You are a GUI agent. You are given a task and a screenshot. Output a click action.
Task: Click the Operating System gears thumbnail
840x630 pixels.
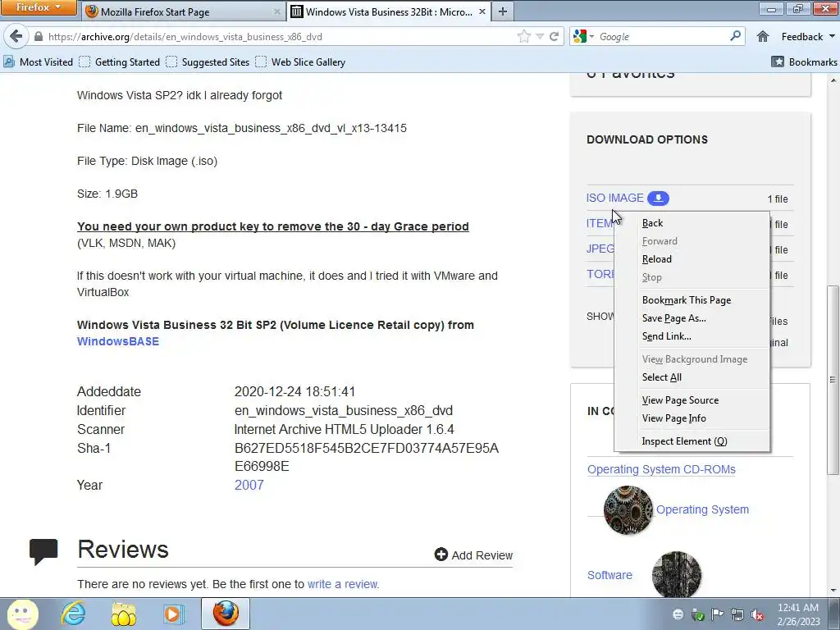pos(628,510)
